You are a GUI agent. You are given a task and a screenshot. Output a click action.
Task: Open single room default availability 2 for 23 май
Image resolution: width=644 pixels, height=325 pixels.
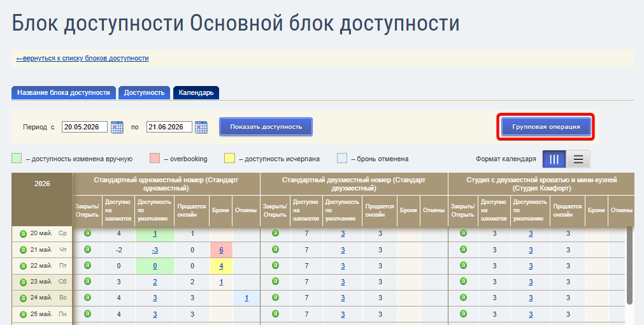pyautogui.click(x=155, y=282)
